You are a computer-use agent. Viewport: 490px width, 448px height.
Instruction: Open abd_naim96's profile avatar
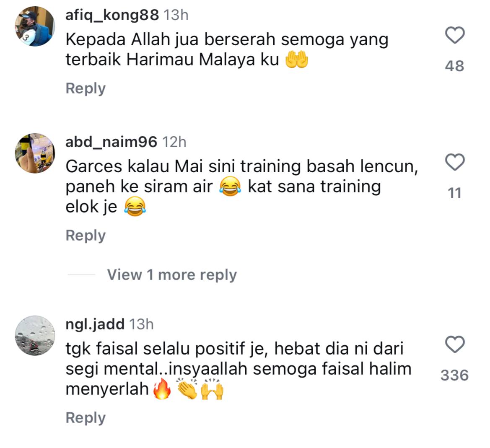click(35, 153)
